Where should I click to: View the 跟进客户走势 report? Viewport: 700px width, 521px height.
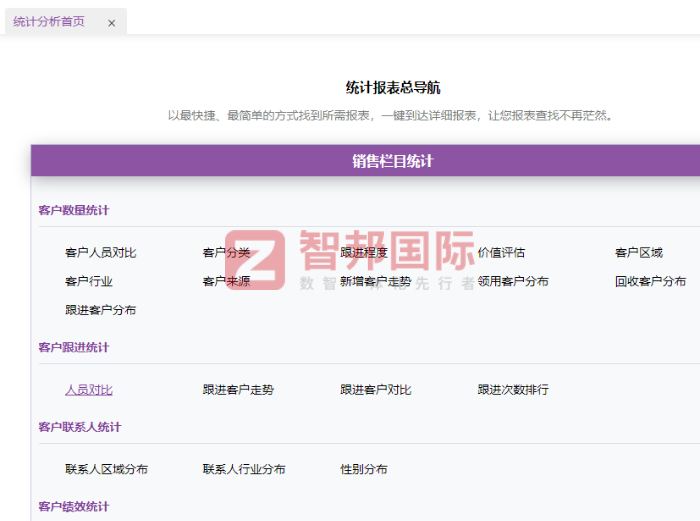click(x=238, y=390)
